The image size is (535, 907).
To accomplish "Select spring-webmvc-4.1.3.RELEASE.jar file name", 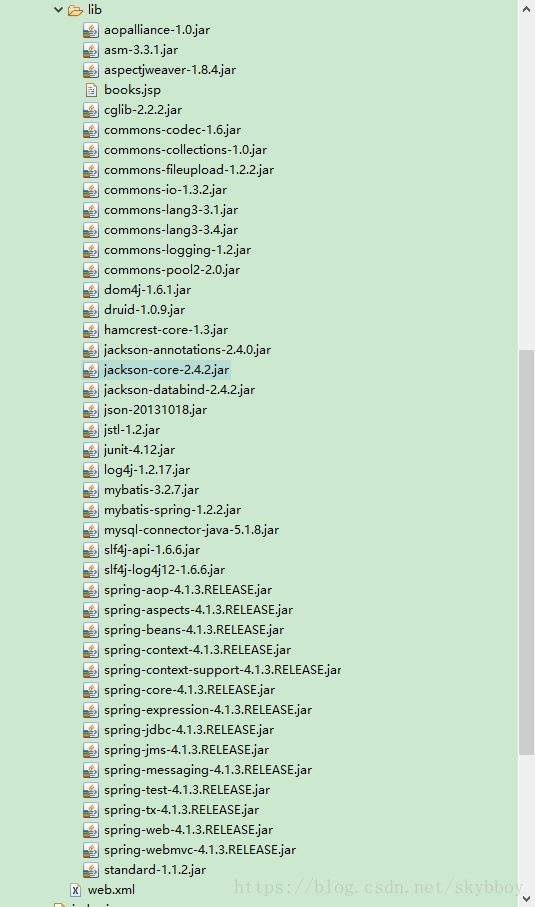I will click(200, 850).
